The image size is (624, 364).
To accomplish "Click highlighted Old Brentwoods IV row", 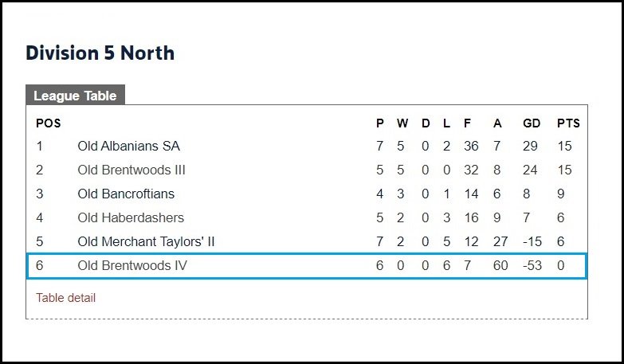I will click(x=307, y=265).
